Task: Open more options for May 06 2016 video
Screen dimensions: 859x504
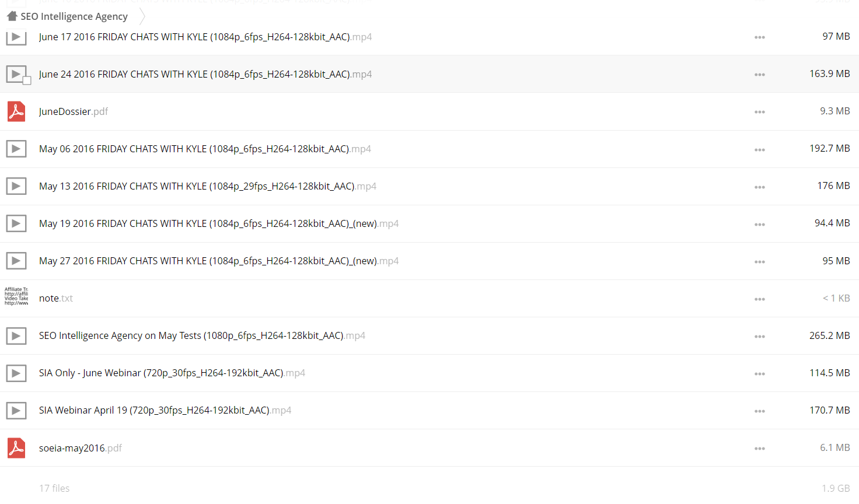Action: coord(759,150)
